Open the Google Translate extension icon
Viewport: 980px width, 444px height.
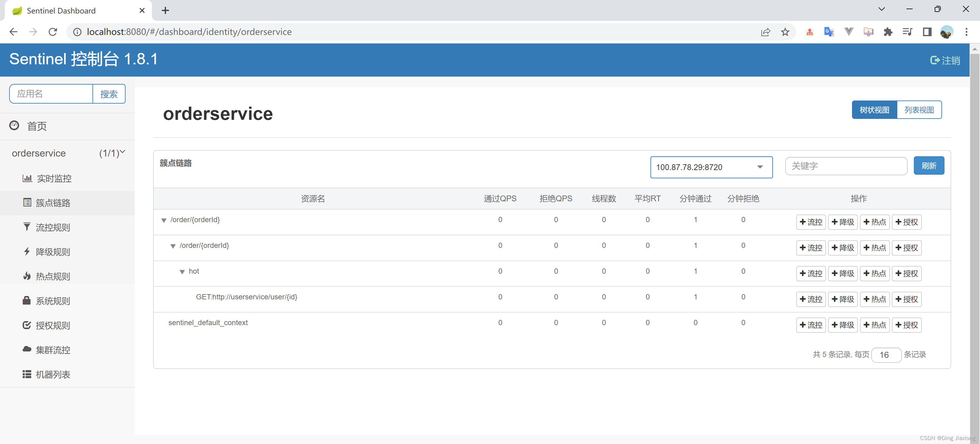[829, 32]
